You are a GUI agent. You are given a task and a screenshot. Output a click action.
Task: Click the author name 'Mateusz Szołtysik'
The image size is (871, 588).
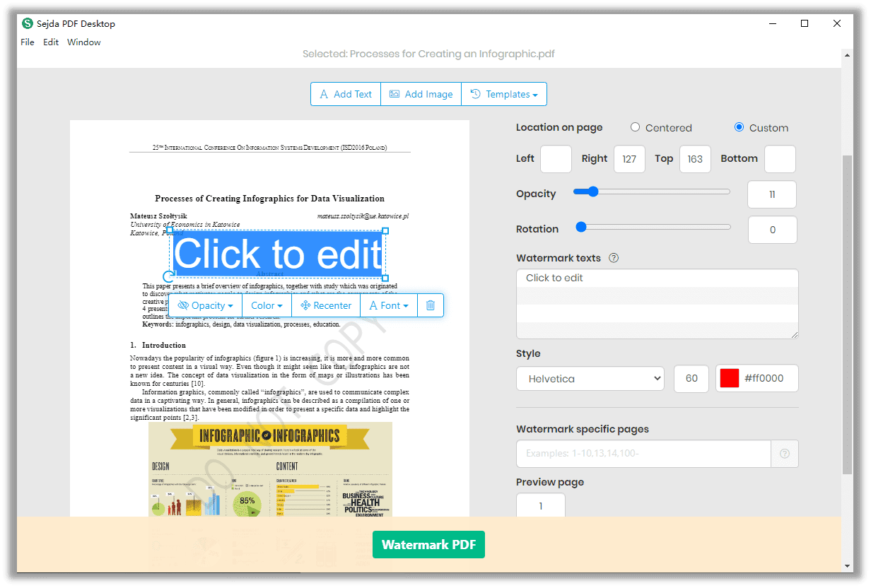tap(159, 216)
